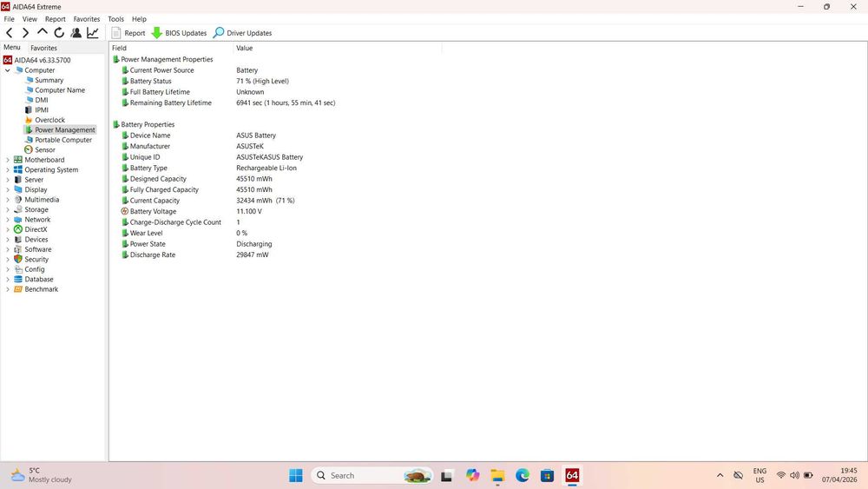Select the Overclock tree item
This screenshot has width=868, height=489.
coord(45,120)
